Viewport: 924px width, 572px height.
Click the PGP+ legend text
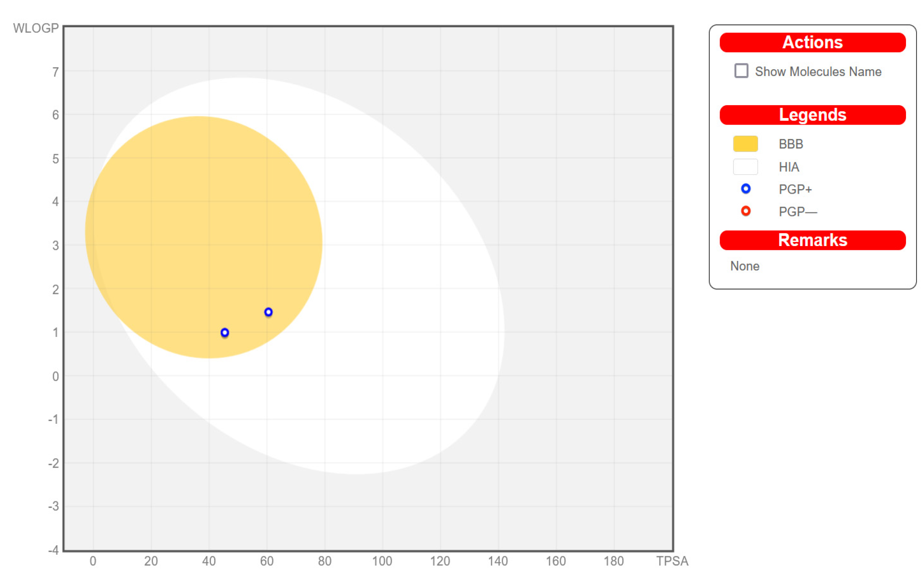(795, 189)
